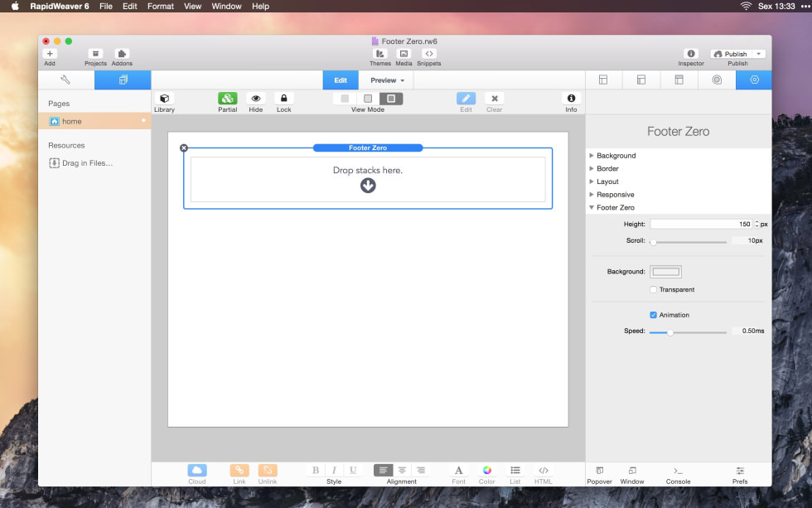Image resolution: width=812 pixels, height=508 pixels.
Task: Open the Prefs settings
Action: point(740,471)
